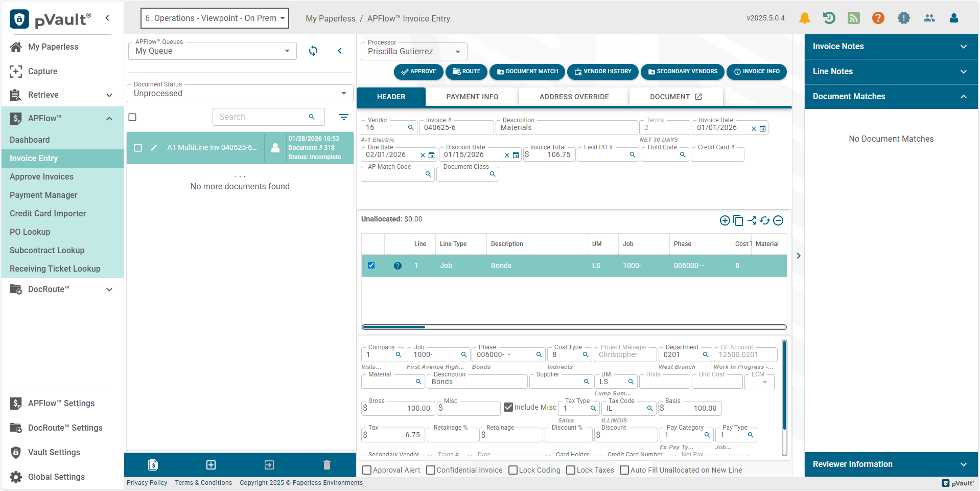Image resolution: width=980 pixels, height=491 pixels.
Task: Open the invoice document icon in bottom toolbar
Action: click(153, 465)
